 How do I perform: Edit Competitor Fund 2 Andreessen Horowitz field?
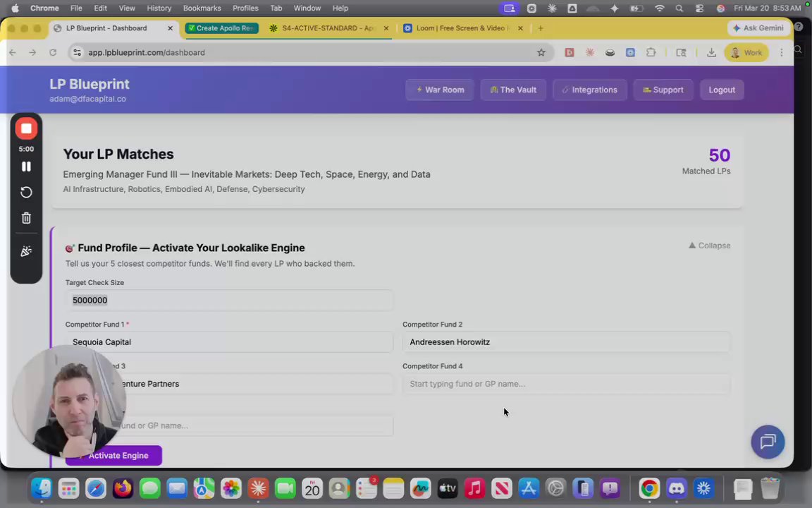tap(566, 342)
